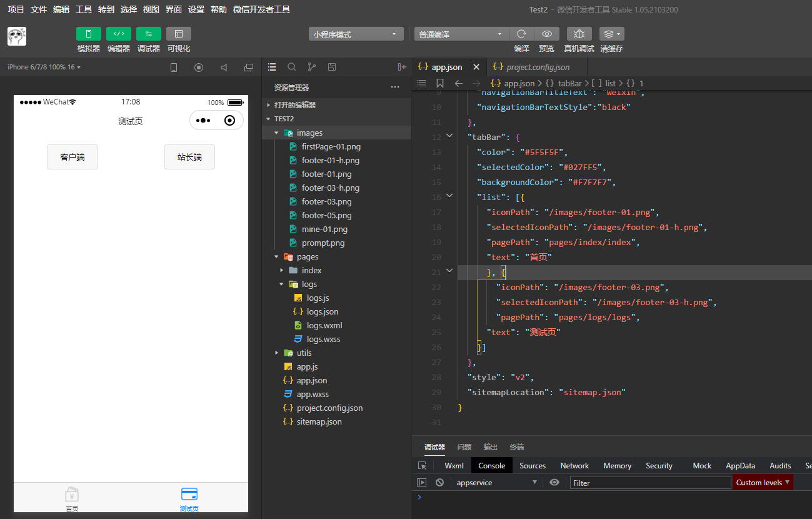Click the 客户端 button in the simulator
812x519 pixels.
pos(72,157)
